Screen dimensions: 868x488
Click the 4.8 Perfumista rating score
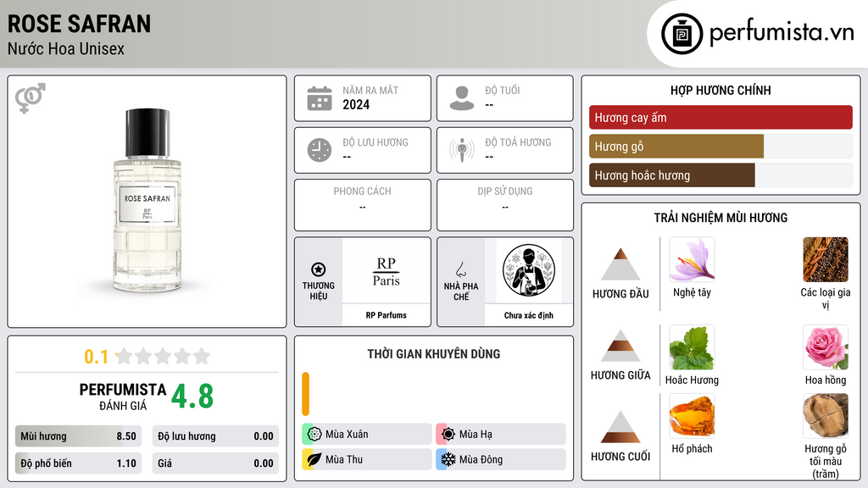coord(192,396)
